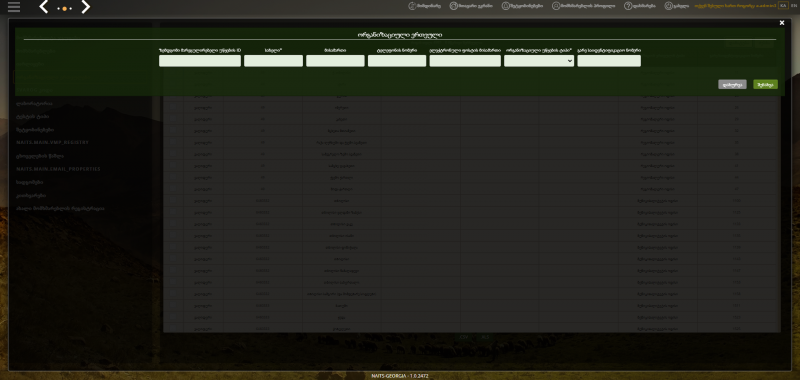
Task: Close the organizational unit dialog with X
Action: (x=782, y=23)
